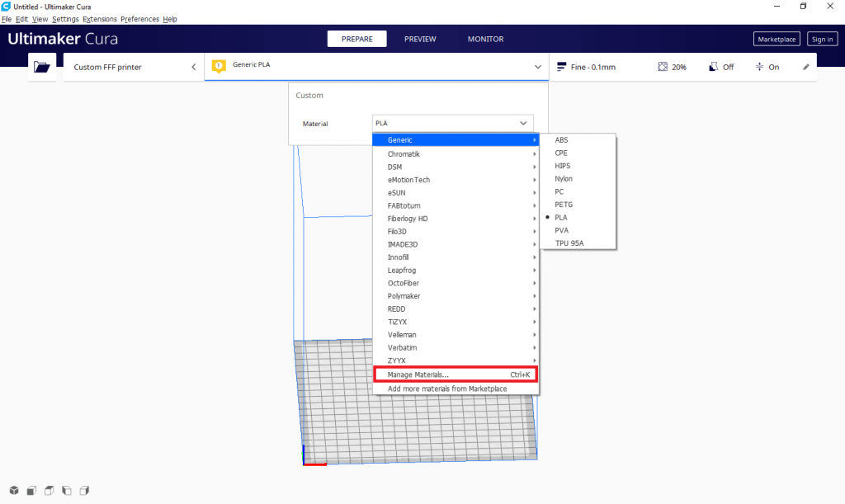
Task: Collapse the Custom FFF printer chevron
Action: (193, 67)
